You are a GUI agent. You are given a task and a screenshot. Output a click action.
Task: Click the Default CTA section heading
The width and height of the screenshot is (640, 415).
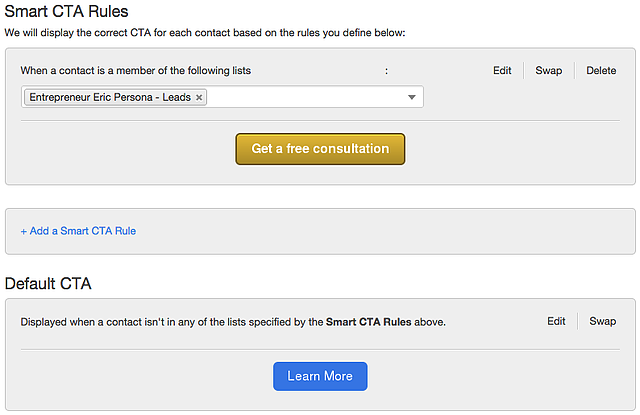(x=48, y=284)
